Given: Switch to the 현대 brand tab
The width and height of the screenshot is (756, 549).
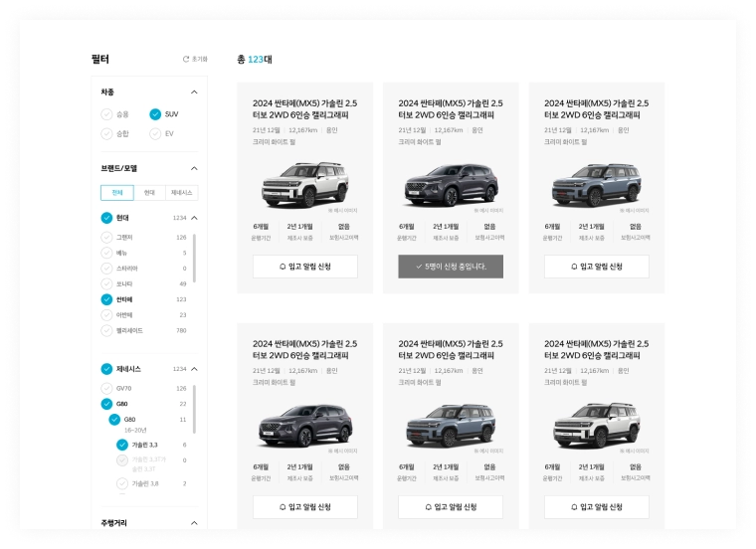Looking at the screenshot, I should point(149,192).
